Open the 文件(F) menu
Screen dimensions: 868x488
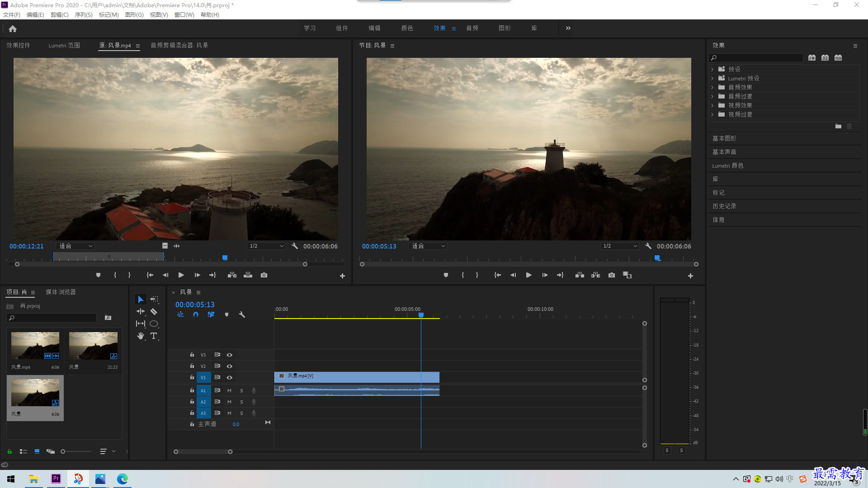[12, 14]
